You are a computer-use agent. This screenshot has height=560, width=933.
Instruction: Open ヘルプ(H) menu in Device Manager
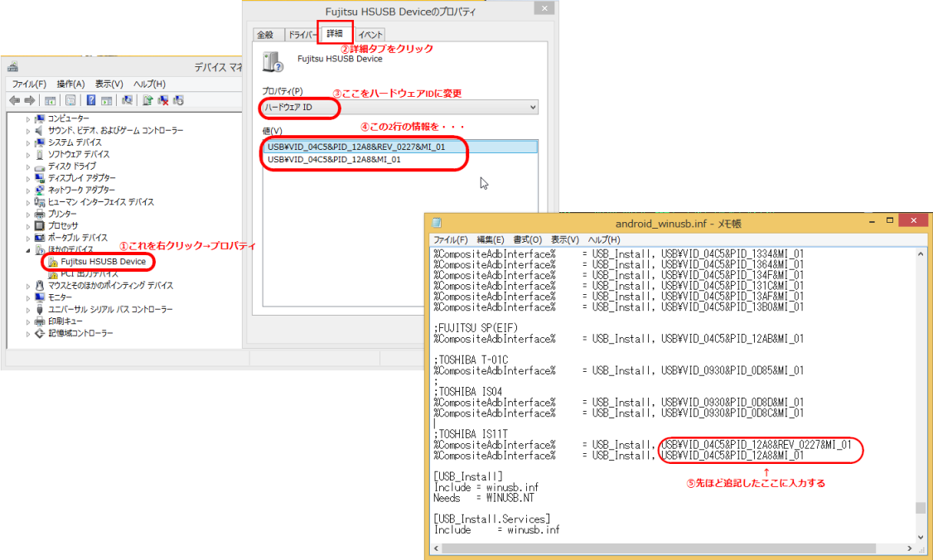(x=149, y=84)
